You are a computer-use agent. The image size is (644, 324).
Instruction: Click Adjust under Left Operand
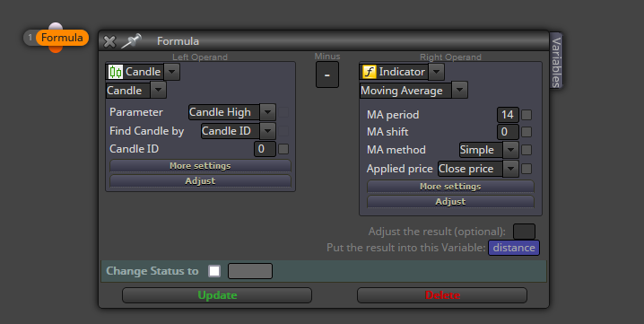[x=200, y=181]
